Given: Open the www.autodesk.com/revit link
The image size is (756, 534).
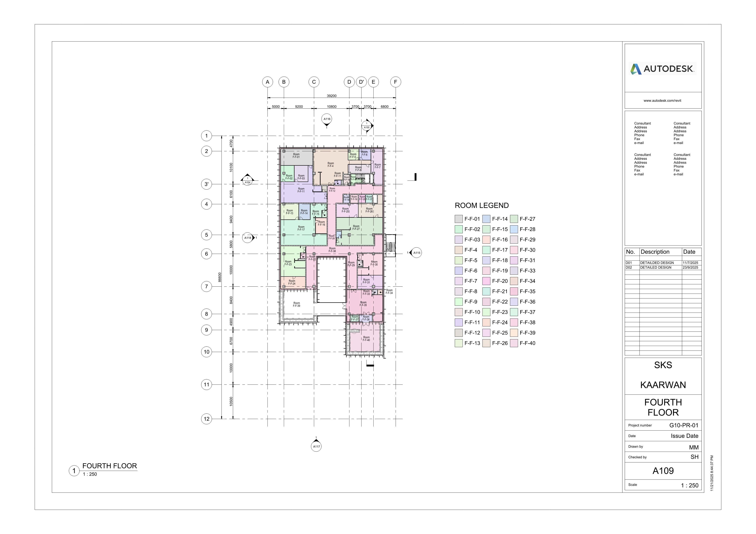Looking at the screenshot, I should click(663, 100).
